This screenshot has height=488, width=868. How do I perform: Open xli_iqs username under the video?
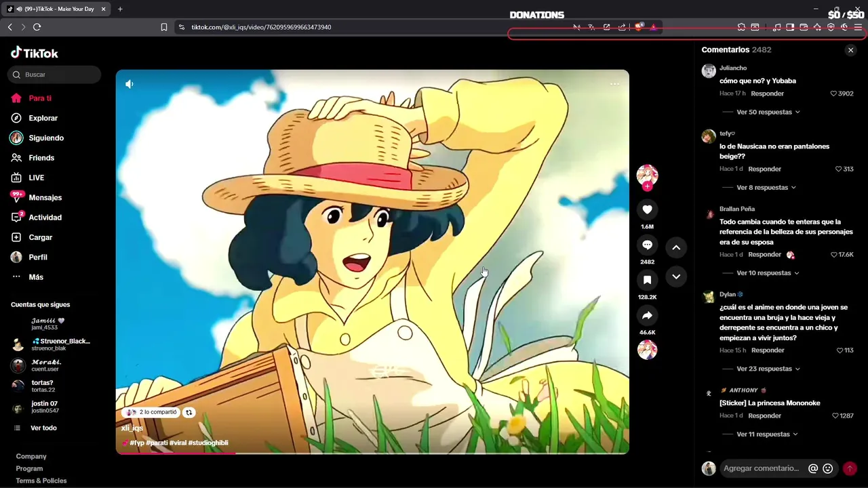click(132, 428)
